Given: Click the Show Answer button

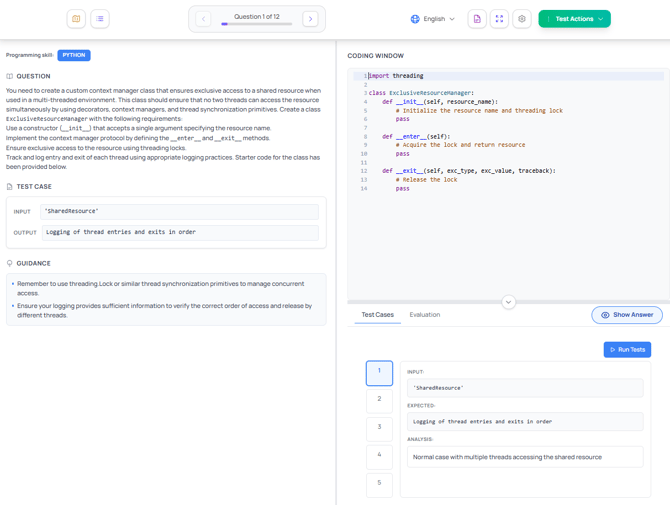Looking at the screenshot, I should point(627,315).
